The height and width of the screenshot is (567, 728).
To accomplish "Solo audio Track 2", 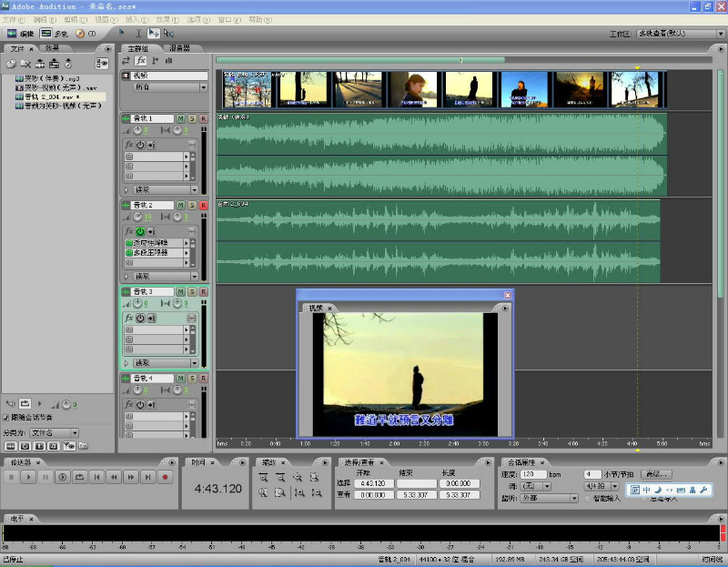I will click(192, 206).
